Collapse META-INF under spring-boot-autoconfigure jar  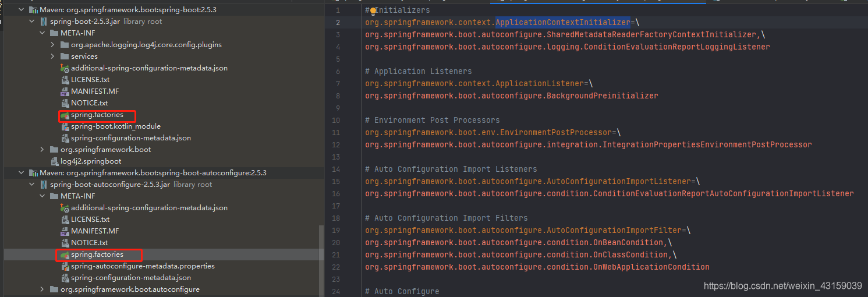[x=42, y=196]
